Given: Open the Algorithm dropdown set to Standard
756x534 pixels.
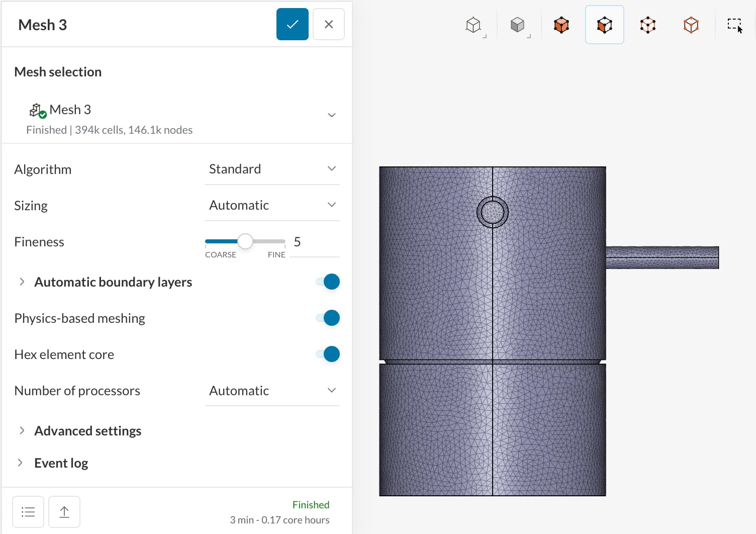Looking at the screenshot, I should tap(272, 169).
